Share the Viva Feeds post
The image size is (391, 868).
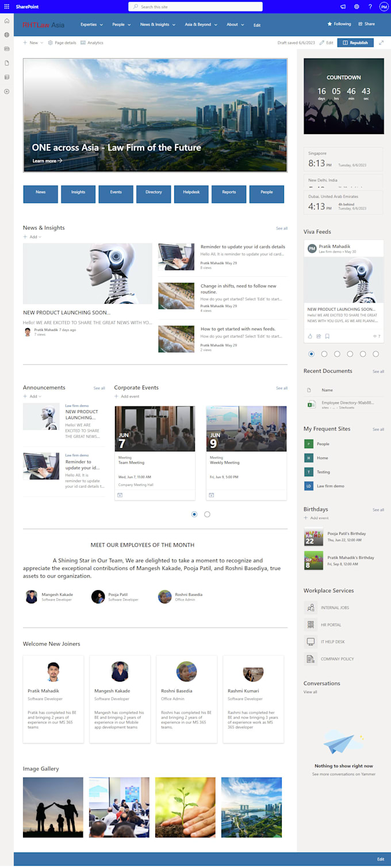coord(319,336)
